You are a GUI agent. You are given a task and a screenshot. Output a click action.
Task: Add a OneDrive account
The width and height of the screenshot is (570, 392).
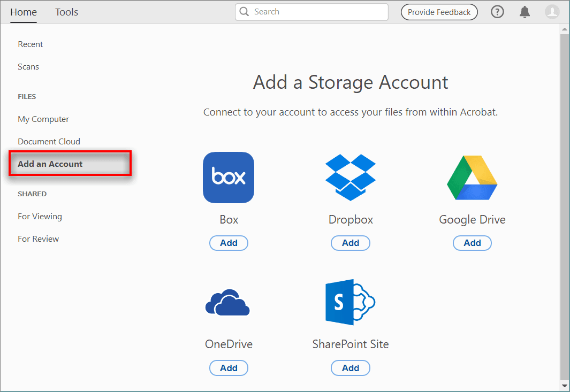[x=229, y=368]
